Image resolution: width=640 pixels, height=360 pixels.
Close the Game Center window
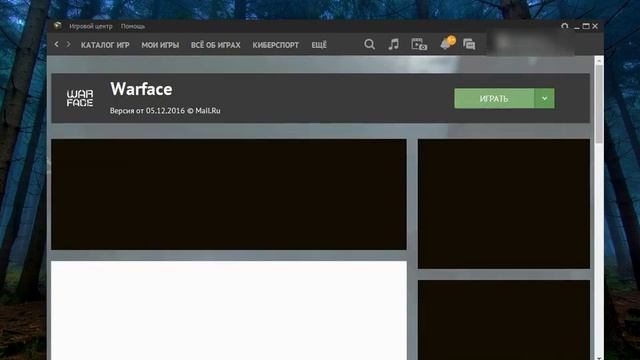[595, 26]
